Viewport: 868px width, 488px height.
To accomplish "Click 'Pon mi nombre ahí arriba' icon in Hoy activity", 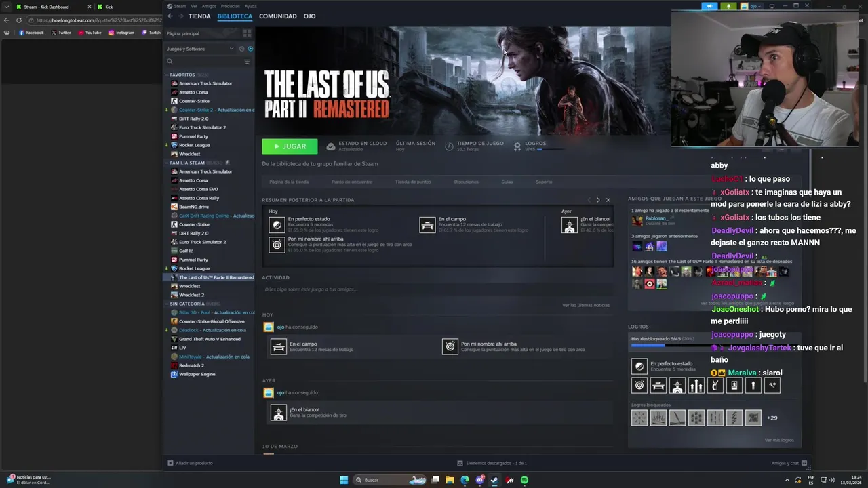I will [x=450, y=346].
